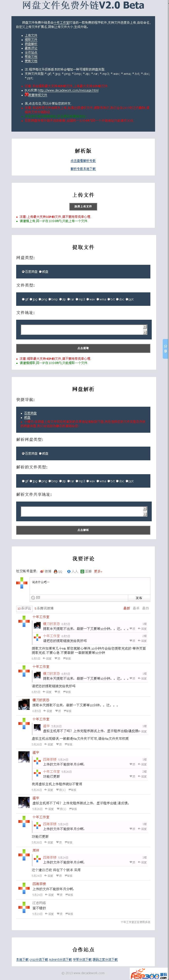Sign in via the Renren (人人) icon

pyautogui.click(x=72, y=571)
